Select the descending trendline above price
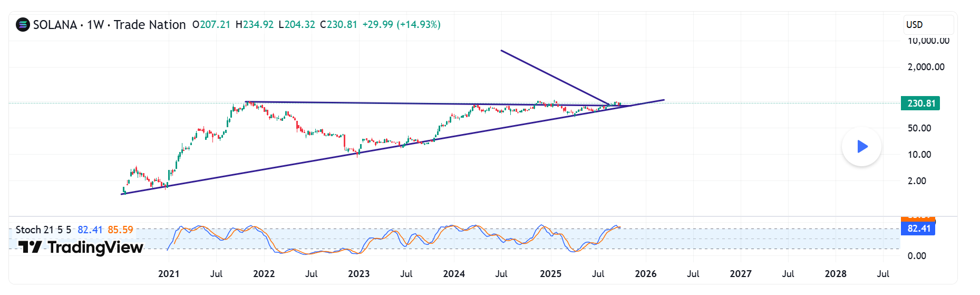The width and height of the screenshot is (980, 295). click(x=554, y=77)
